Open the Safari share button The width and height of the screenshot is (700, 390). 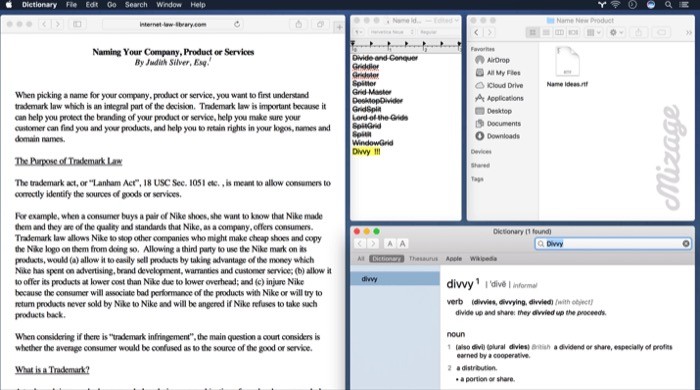pos(299,24)
